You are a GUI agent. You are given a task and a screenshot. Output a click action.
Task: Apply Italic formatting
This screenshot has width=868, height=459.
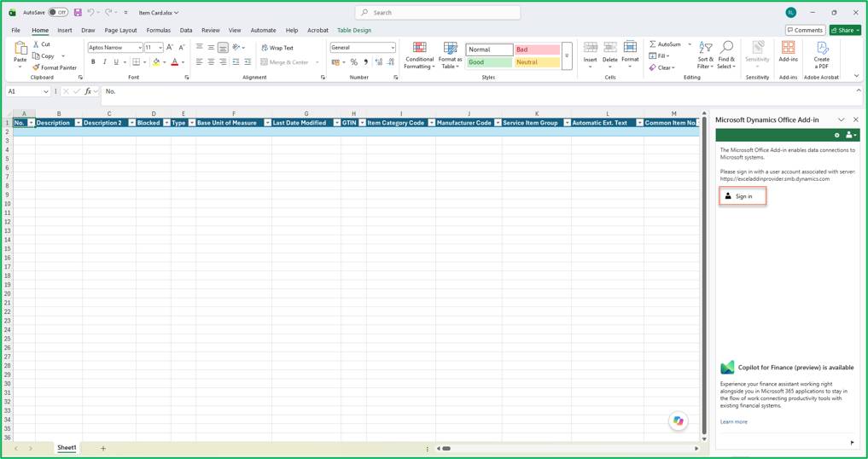[x=104, y=62]
